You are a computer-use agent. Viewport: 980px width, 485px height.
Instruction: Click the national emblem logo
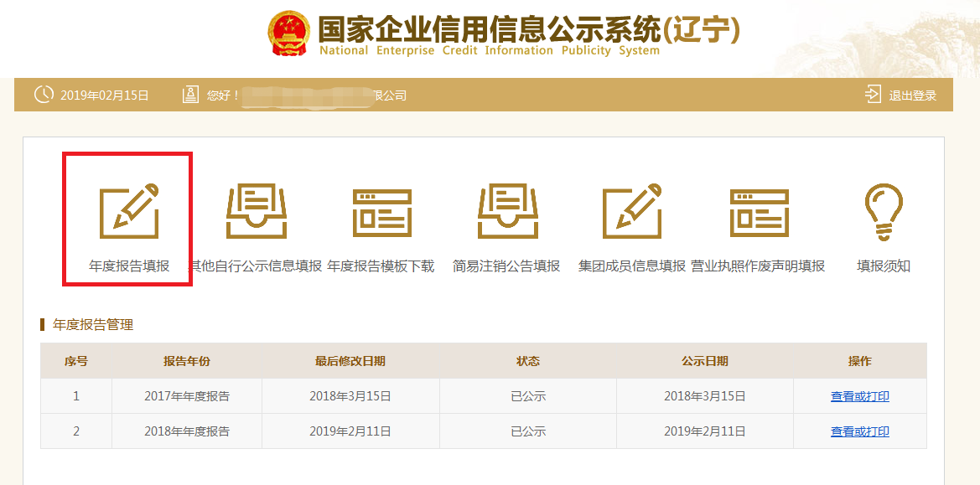(288, 33)
